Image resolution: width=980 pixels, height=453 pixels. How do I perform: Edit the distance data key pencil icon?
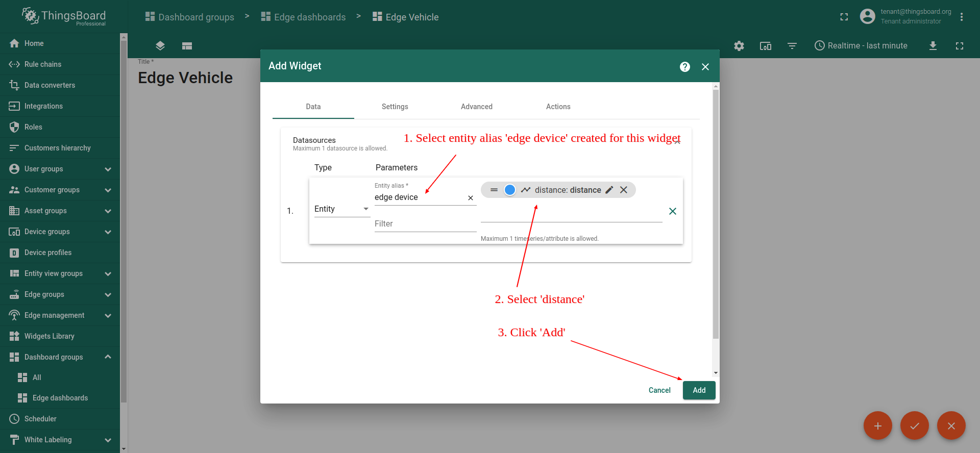click(x=609, y=190)
